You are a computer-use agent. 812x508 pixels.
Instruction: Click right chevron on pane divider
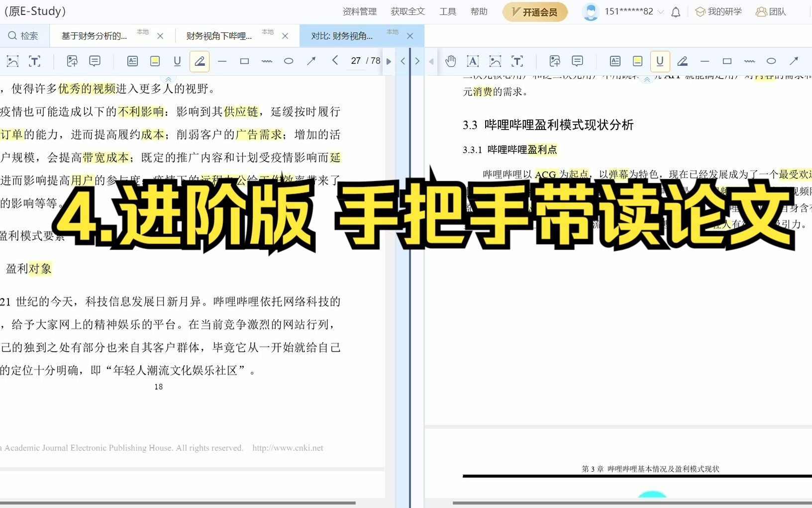417,61
